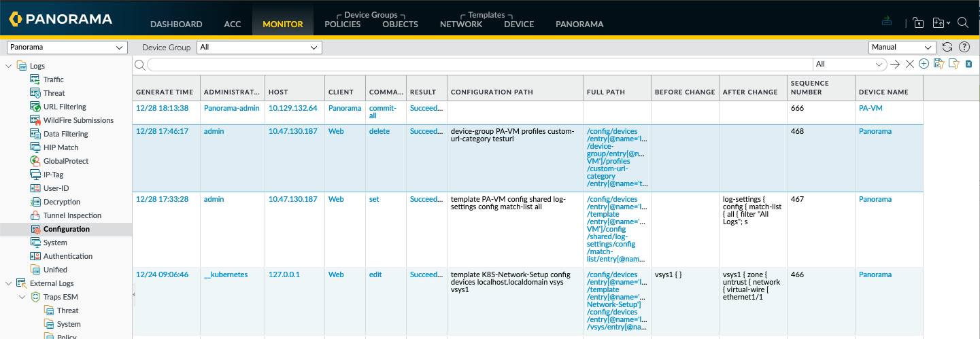Select the System log under Logs
This screenshot has width=980, height=339.
pyautogui.click(x=55, y=243)
